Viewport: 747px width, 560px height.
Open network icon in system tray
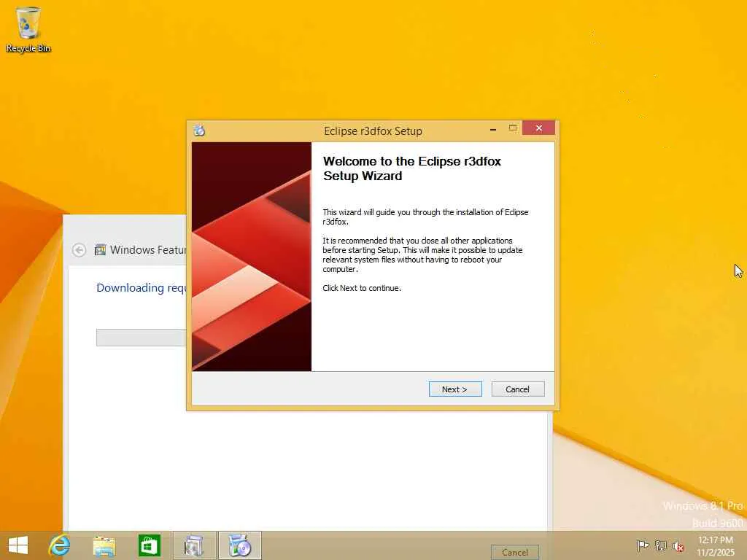pyautogui.click(x=660, y=545)
